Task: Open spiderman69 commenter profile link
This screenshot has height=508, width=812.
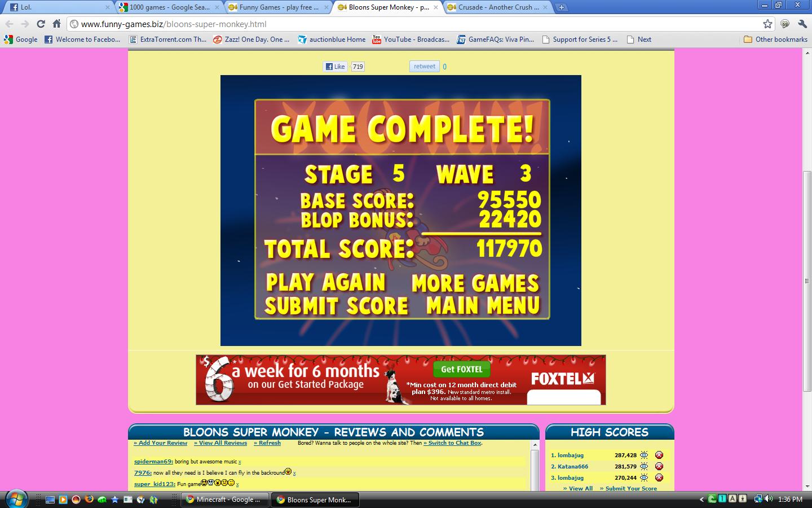Action: [153, 462]
